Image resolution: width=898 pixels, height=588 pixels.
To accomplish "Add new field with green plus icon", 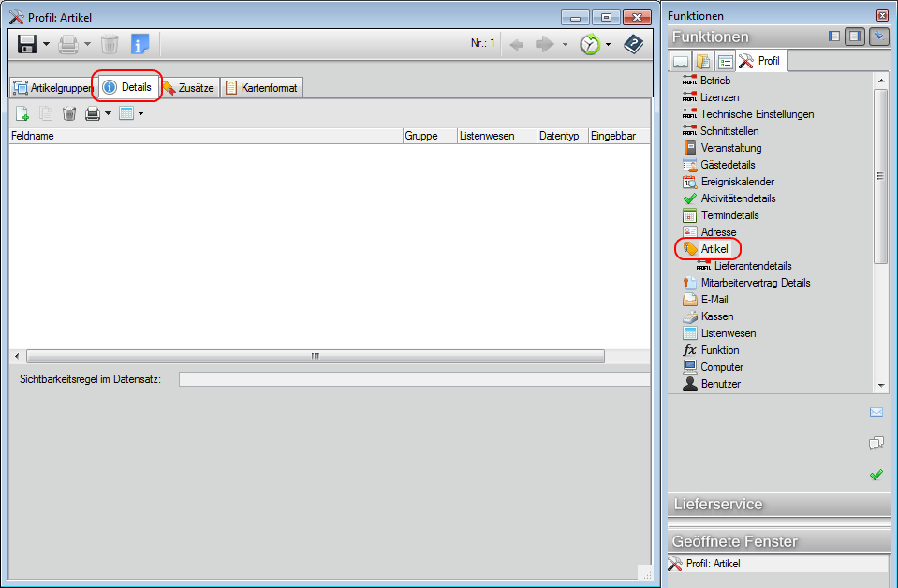I will (x=22, y=113).
